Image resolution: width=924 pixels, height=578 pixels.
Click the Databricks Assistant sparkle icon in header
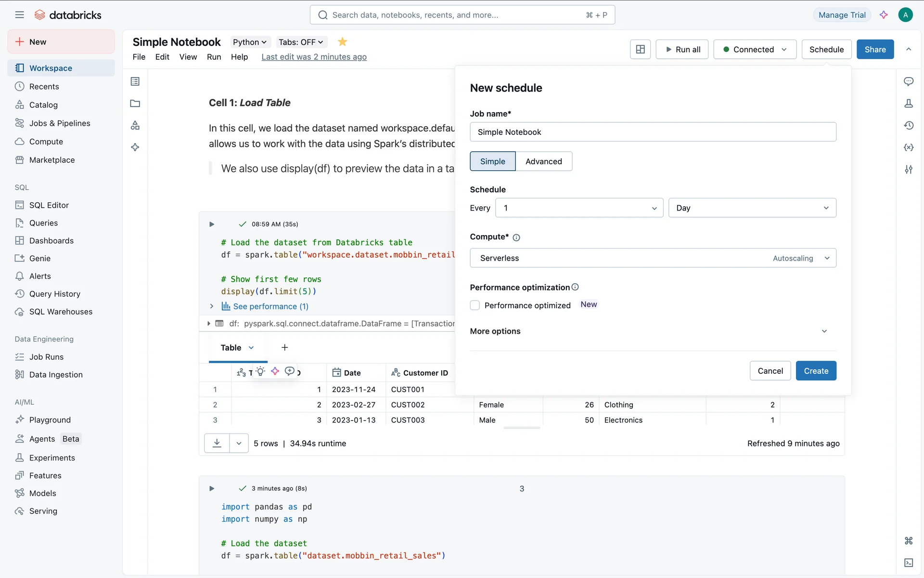tap(884, 15)
